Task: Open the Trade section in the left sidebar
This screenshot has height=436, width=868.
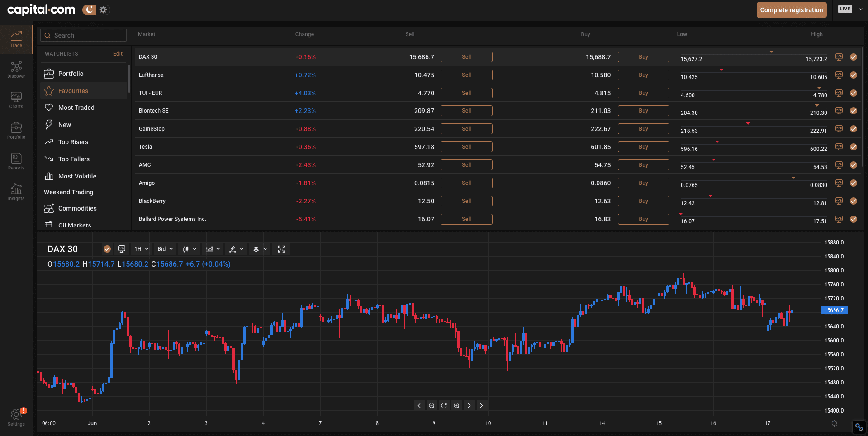Action: click(16, 39)
